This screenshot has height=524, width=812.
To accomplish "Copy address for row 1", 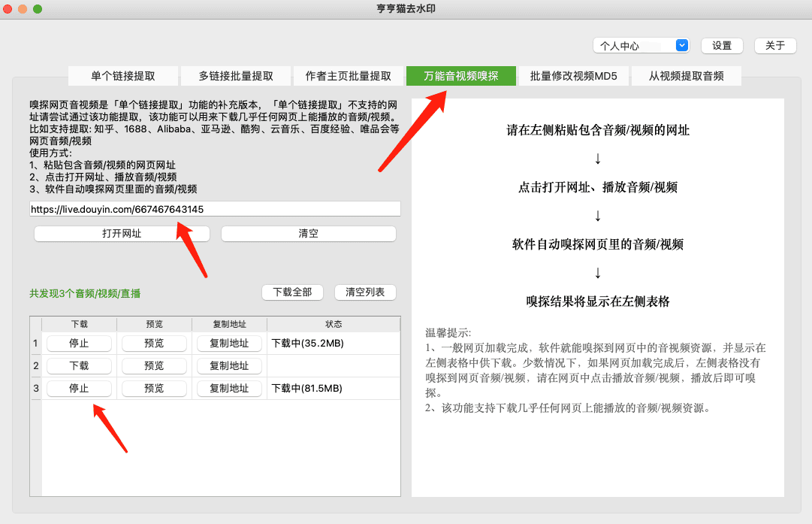I will coord(229,343).
